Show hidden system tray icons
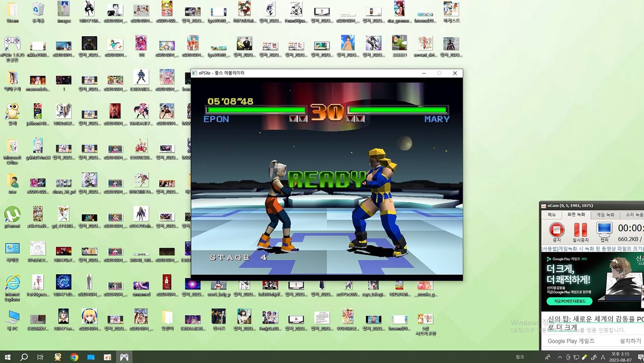 click(559, 357)
